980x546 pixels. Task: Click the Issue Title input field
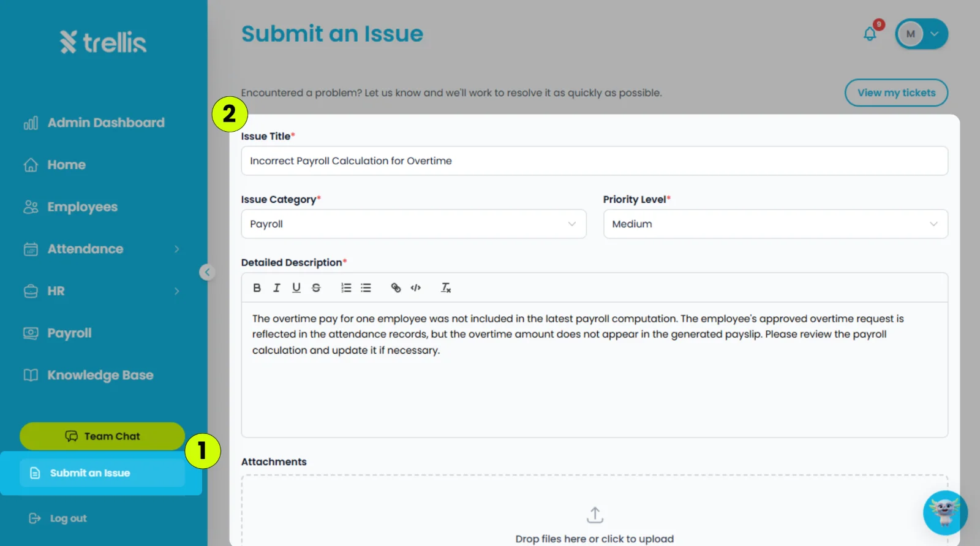[x=594, y=161]
